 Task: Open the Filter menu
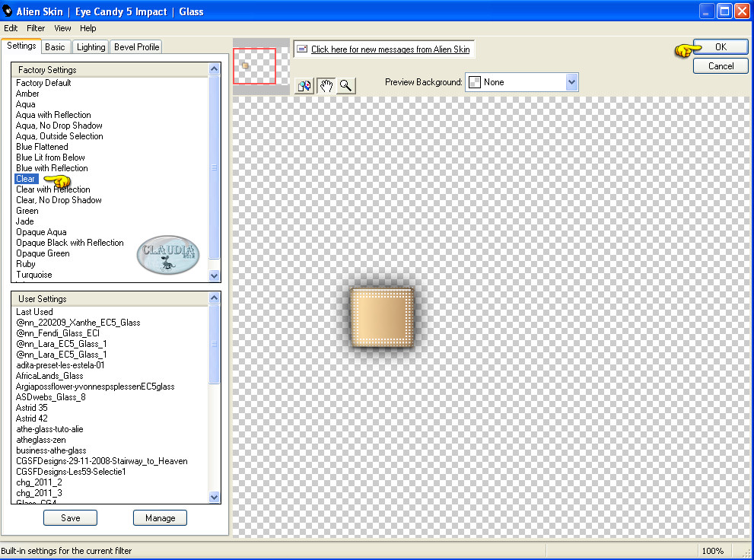coord(36,28)
